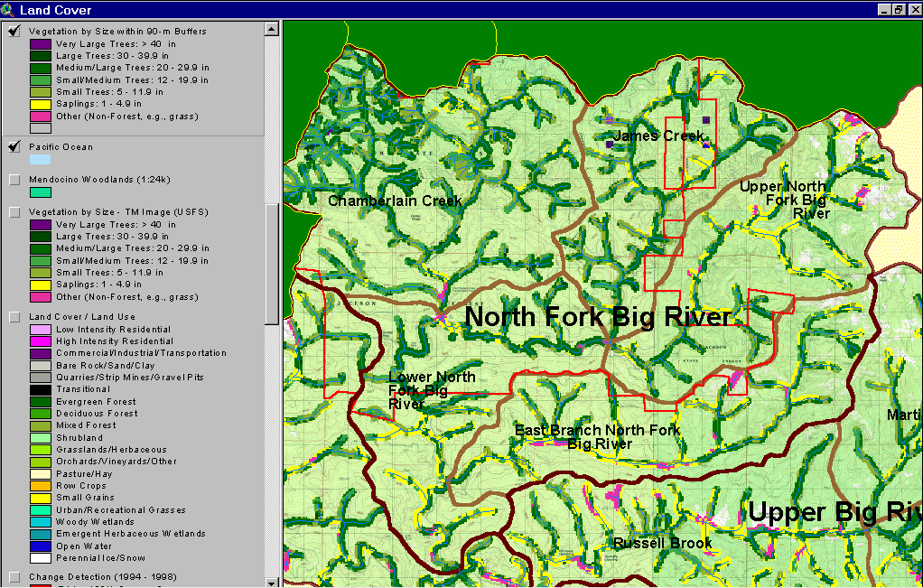Click Saplings yellow swatch in 90-m Buffers legend
This screenshot has width=923, height=588.
[41, 104]
